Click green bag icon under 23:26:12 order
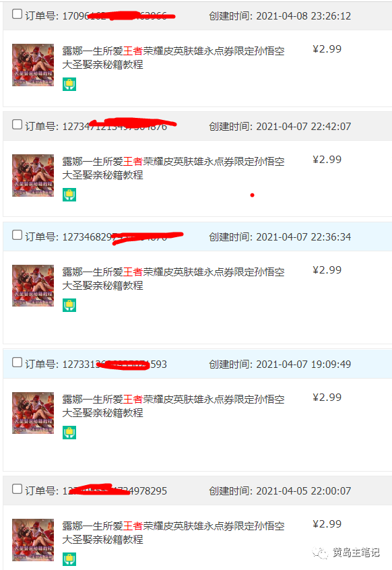This screenshot has height=570, width=392. click(x=69, y=84)
